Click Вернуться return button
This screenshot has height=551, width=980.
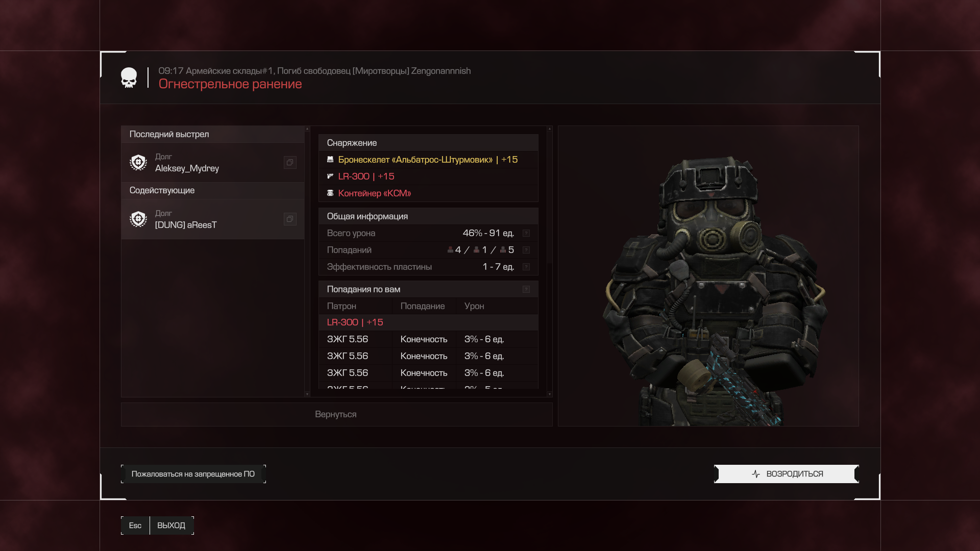point(336,414)
